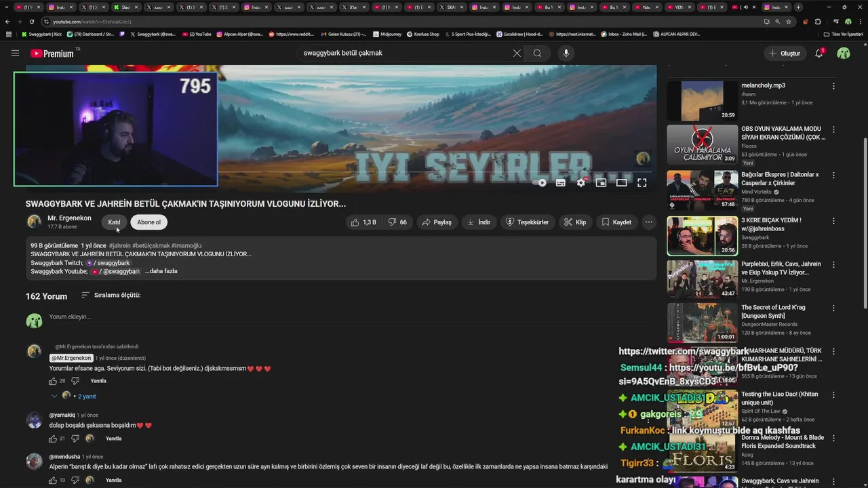868x488 pixels.
Task: Switch to the Slap browser tab
Action: pyautogui.click(x=125, y=7)
